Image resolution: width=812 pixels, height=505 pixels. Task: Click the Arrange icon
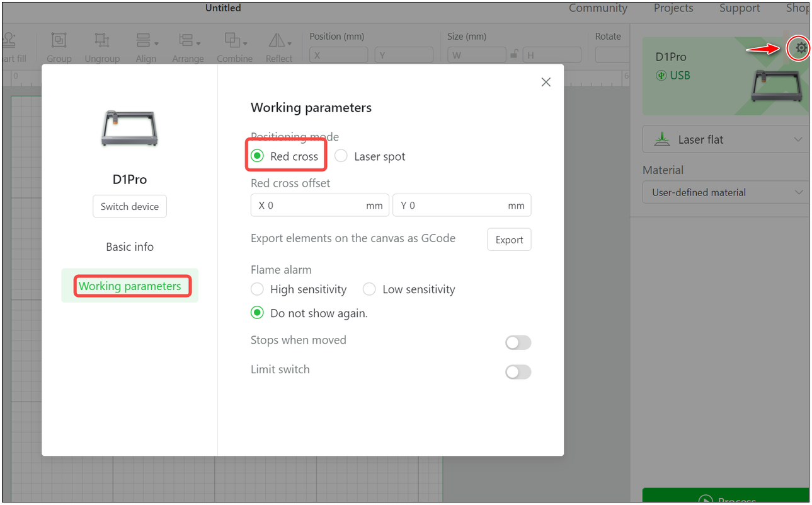[x=185, y=40]
